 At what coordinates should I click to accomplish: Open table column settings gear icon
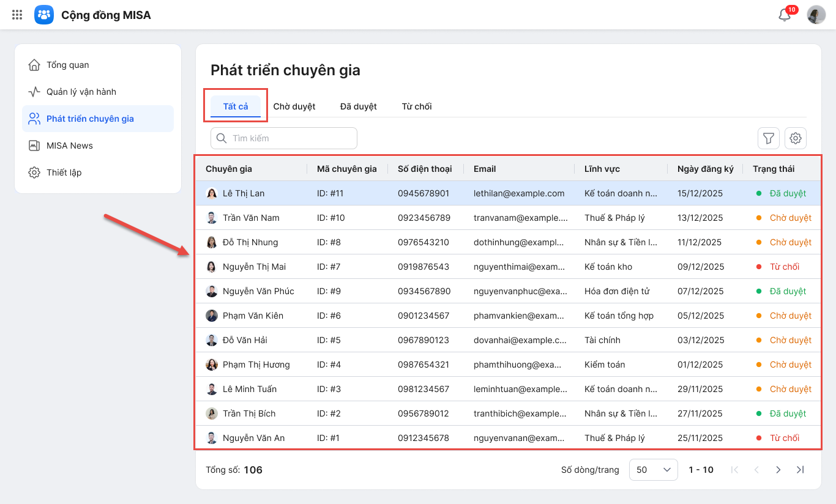[x=795, y=138]
